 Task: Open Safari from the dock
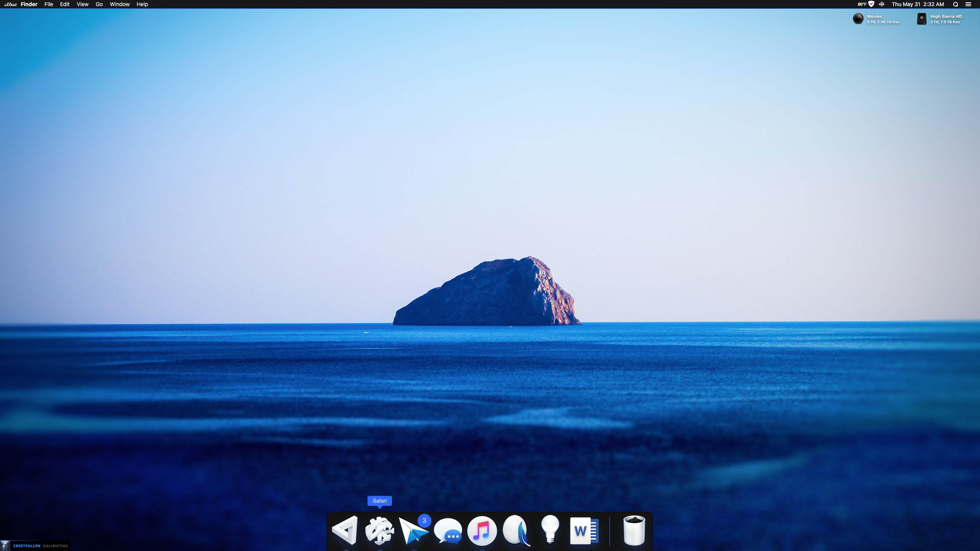(379, 531)
